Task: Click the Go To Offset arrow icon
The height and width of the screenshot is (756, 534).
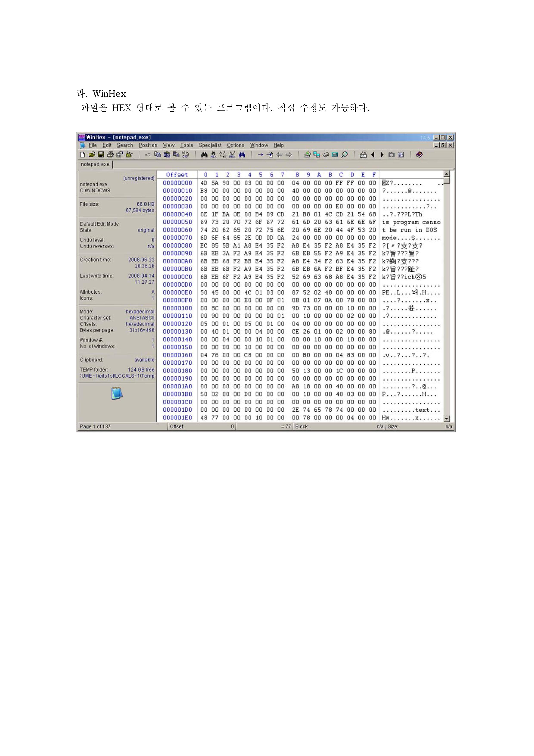Action: [x=261, y=155]
